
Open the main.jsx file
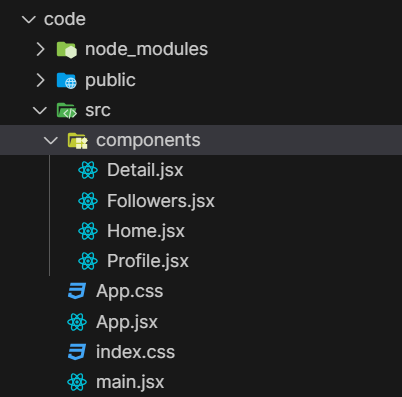130,382
